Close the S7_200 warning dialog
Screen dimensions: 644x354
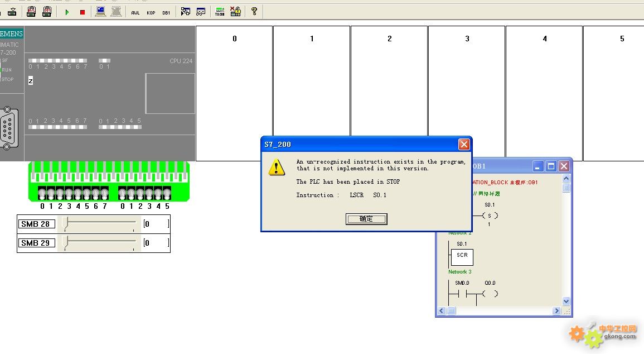(464, 144)
